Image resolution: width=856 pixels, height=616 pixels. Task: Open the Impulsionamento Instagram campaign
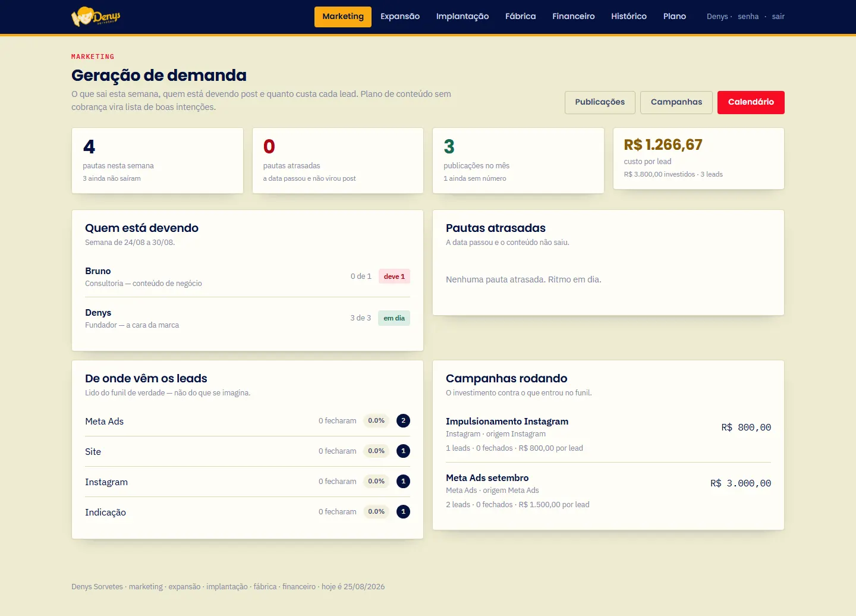click(507, 422)
